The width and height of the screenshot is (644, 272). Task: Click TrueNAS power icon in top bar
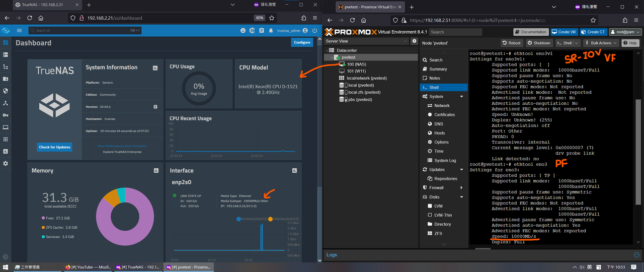[x=314, y=30]
